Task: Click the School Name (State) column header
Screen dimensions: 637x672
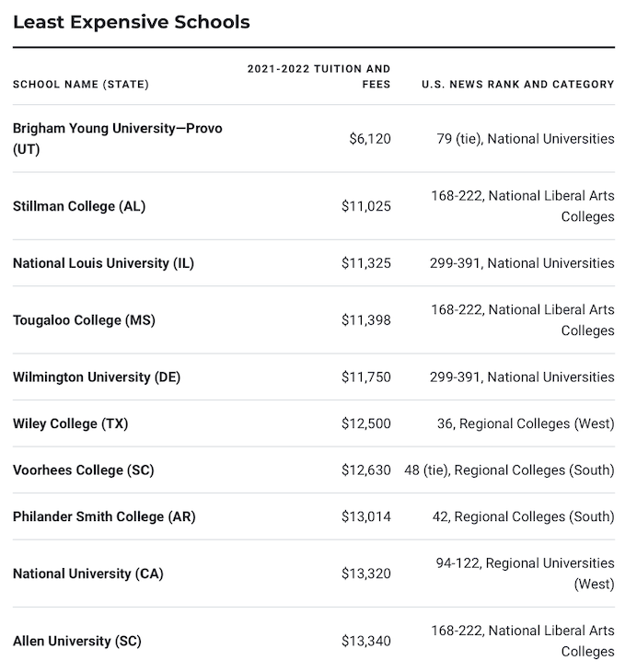Action: coord(81,84)
